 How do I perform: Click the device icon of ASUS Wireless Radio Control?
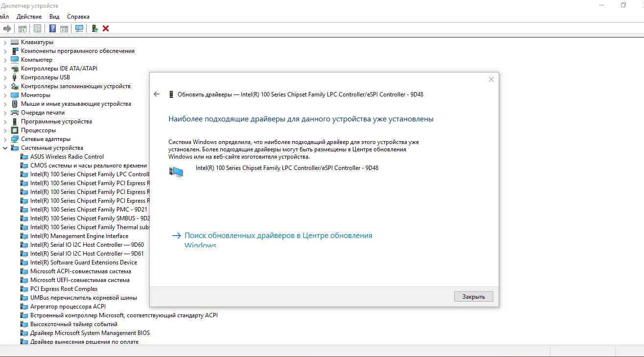pos(24,157)
